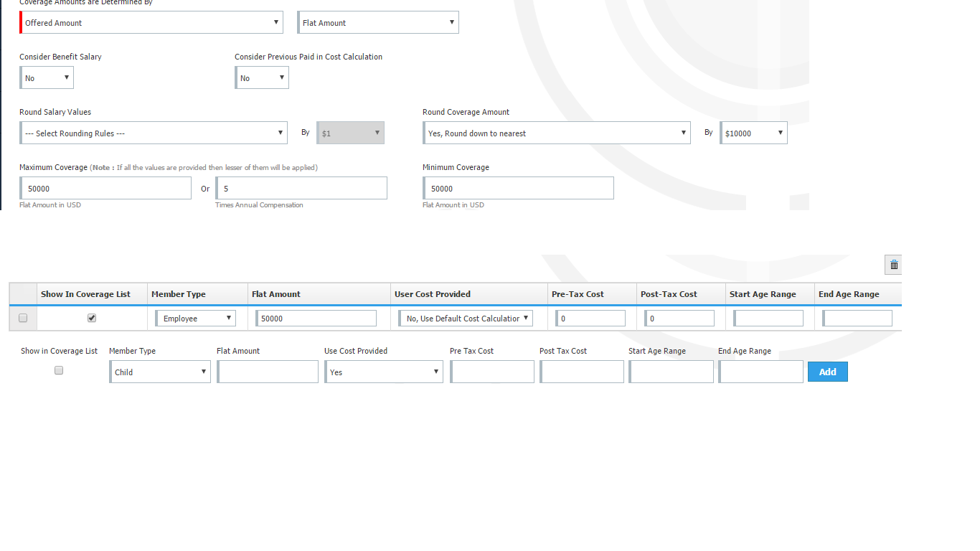Click the blue Add button

827,372
